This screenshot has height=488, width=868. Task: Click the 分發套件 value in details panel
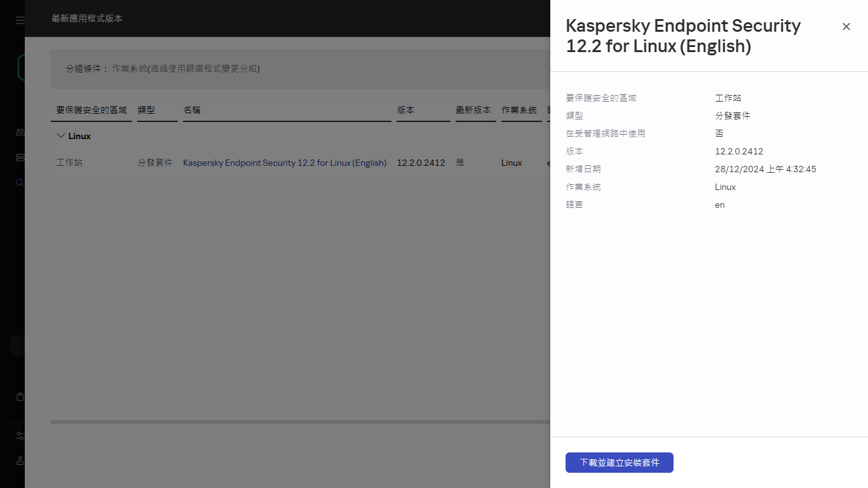pyautogui.click(x=733, y=116)
